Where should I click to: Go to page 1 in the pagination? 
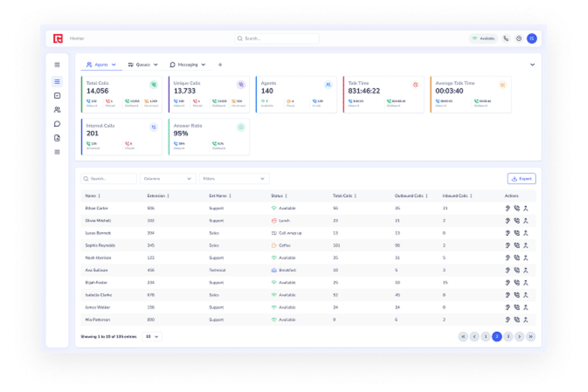(x=485, y=337)
